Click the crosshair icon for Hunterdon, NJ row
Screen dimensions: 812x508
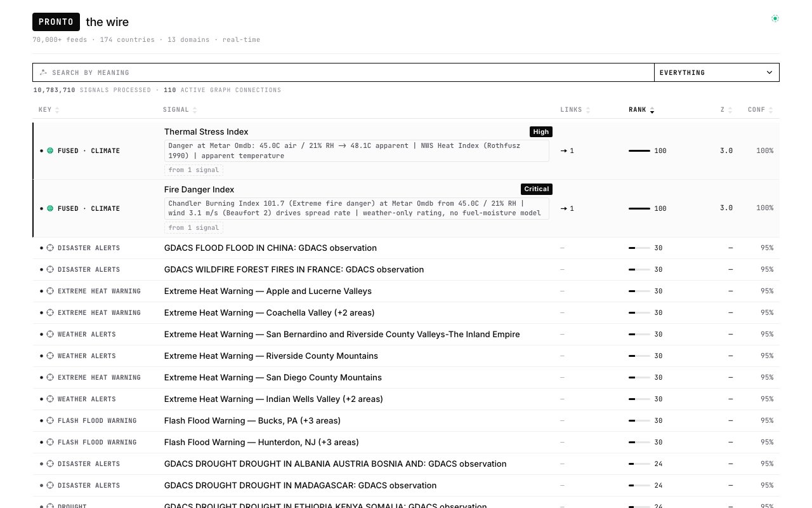point(50,442)
